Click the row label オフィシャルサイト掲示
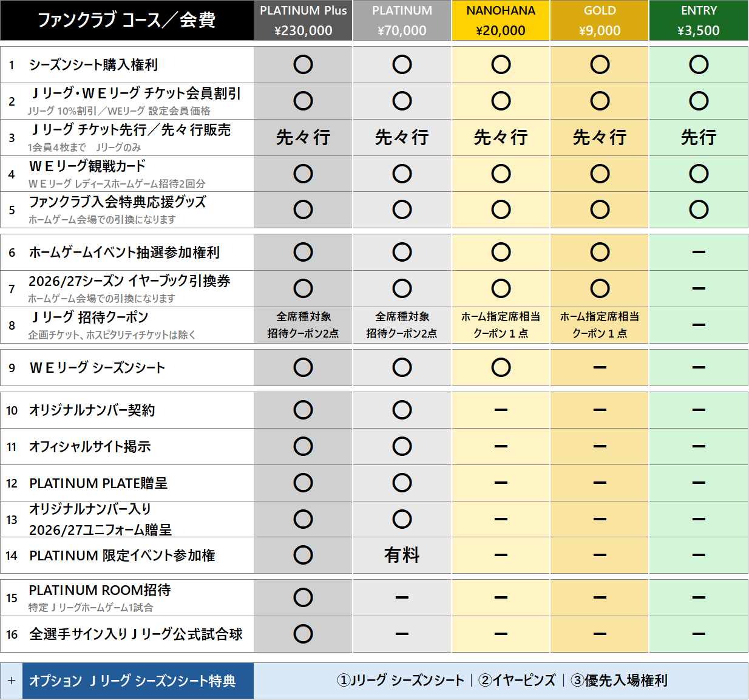Image resolution: width=749 pixels, height=700 pixels. pyautogui.click(x=90, y=446)
